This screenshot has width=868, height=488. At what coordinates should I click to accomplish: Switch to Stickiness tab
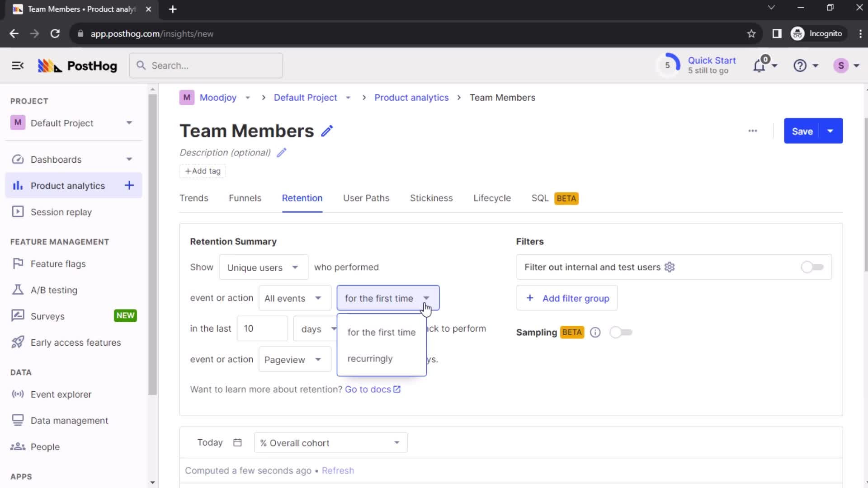click(x=432, y=198)
